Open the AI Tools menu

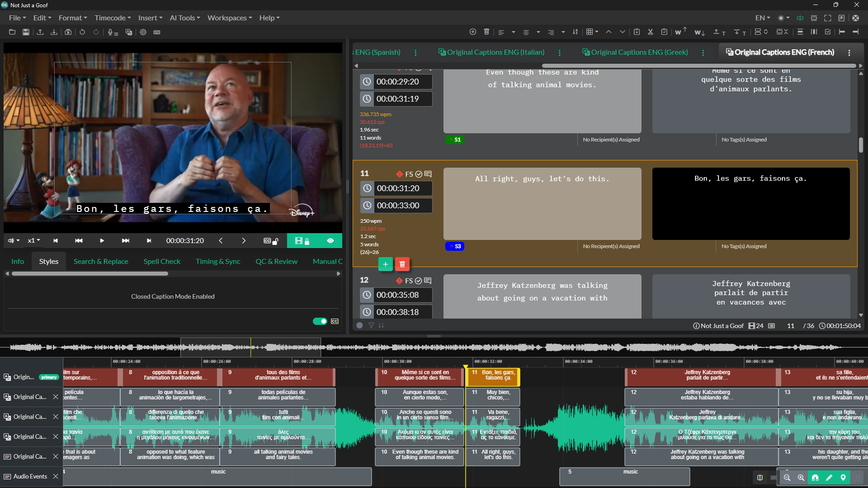[185, 18]
